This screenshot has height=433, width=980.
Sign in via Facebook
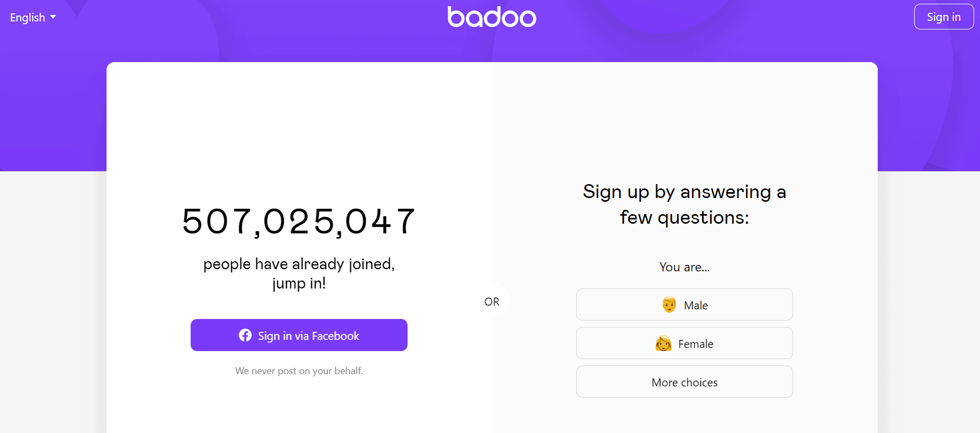pyautogui.click(x=299, y=335)
